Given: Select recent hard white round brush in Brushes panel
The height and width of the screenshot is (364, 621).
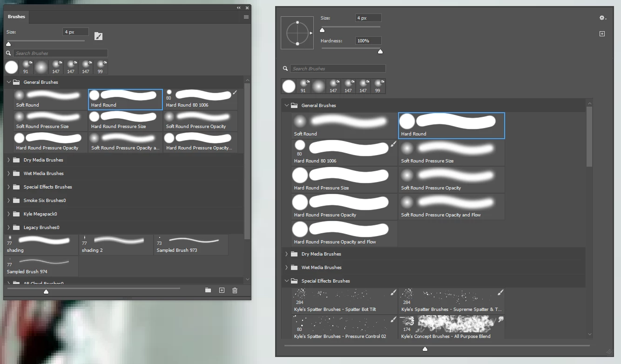Looking at the screenshot, I should pos(11,67).
